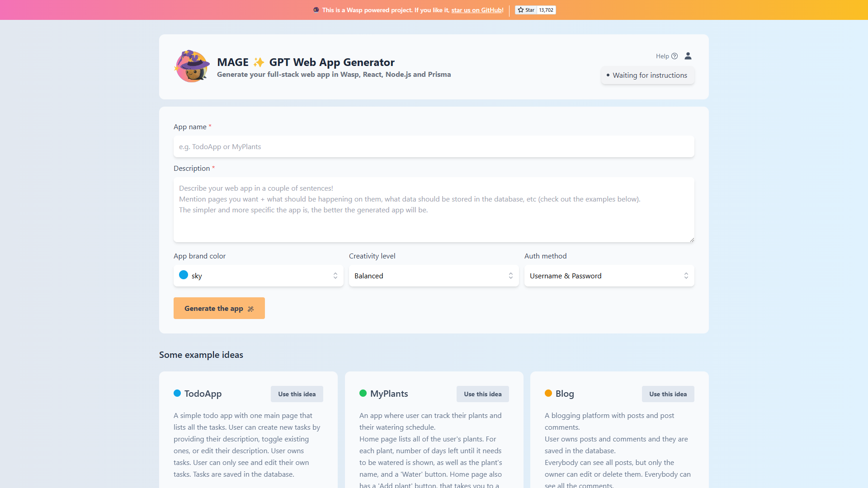Click the TodoApp blue dot icon
868x488 pixels.
point(177,393)
